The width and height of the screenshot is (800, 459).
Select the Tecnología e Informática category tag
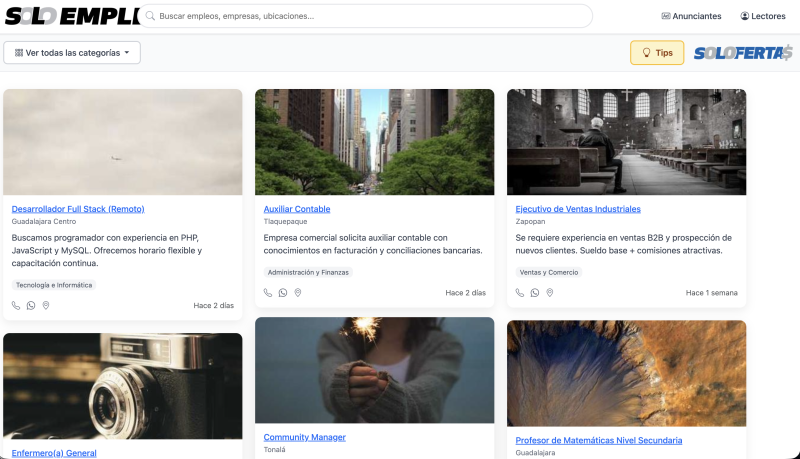[54, 285]
